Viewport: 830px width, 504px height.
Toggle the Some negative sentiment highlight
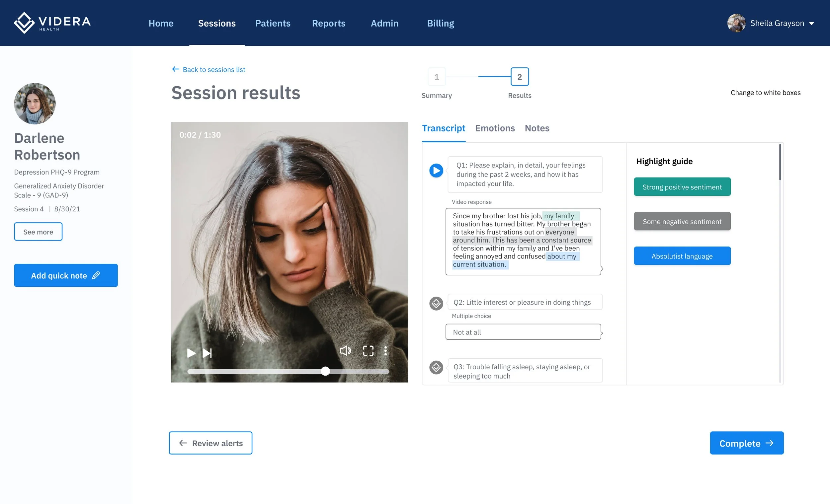point(682,221)
